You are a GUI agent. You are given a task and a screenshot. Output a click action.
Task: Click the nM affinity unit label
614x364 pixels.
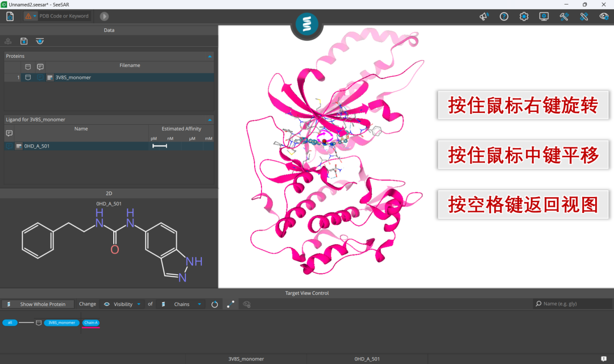tap(170, 139)
